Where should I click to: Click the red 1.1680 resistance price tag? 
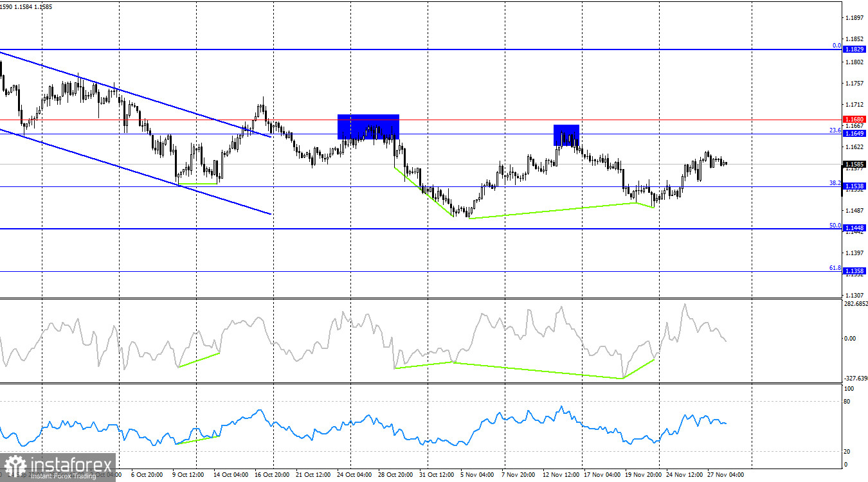(x=854, y=120)
